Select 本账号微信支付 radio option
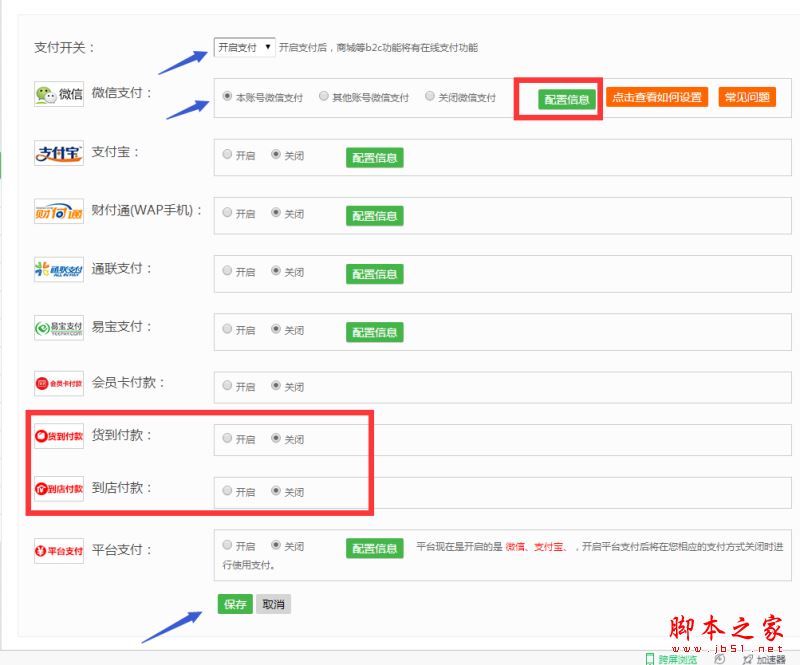Screen dimensions: 800x665 tap(227, 96)
